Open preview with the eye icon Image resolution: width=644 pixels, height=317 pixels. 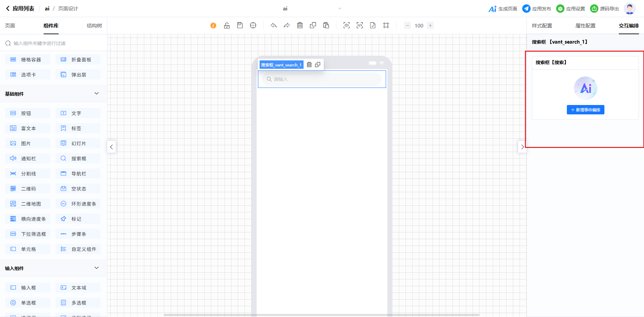tap(346, 25)
